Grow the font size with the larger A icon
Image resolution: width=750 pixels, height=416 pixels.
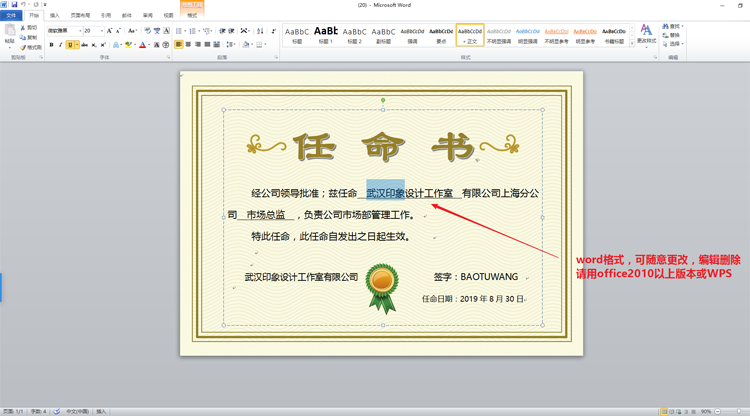[109, 31]
